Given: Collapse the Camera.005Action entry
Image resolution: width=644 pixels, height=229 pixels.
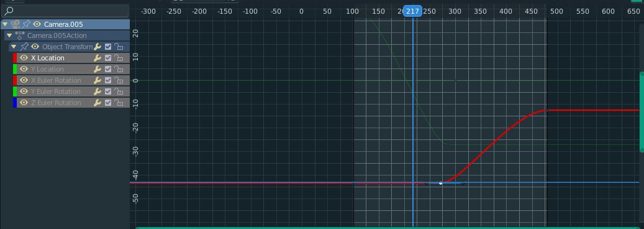Looking at the screenshot, I should coord(9,35).
